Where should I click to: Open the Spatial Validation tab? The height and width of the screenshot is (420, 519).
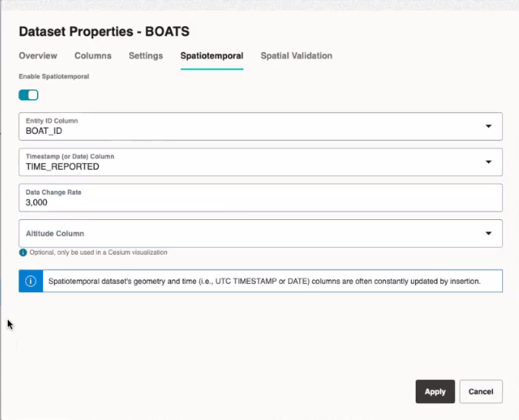pos(296,55)
